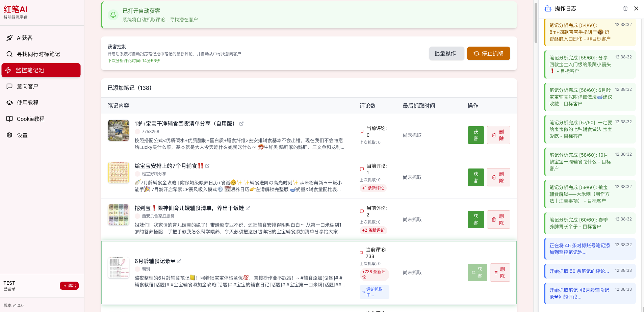Clear the operation log with trash icon
Screen dimensions: 644x312
pos(625,8)
